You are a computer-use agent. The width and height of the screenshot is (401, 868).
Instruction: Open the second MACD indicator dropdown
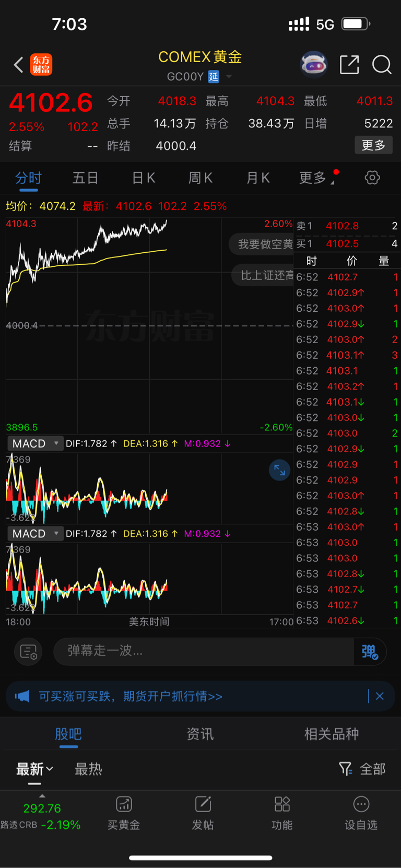coord(36,534)
